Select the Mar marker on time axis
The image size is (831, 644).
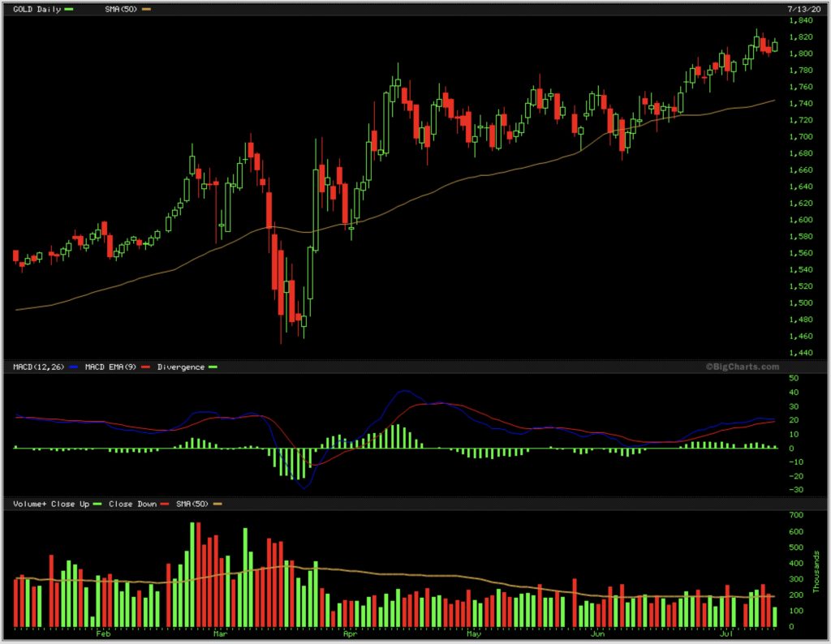219,635
